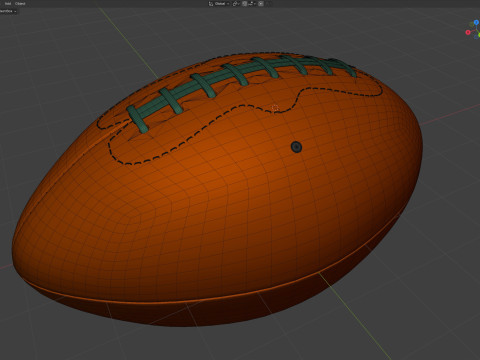Viewport: 480px width, 360px height.
Task: Open the Object menu in the header
Action: 20,4
